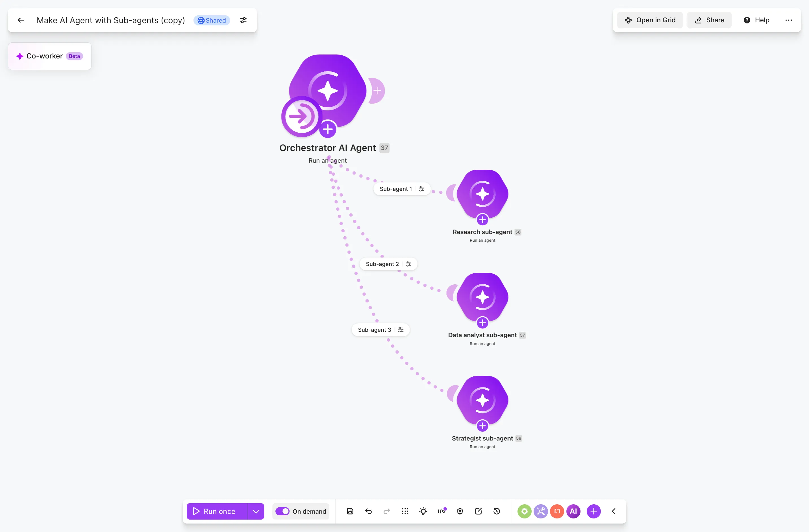809x532 pixels.
Task: Open Sub-agent 2 filter settings
Action: tap(408, 264)
